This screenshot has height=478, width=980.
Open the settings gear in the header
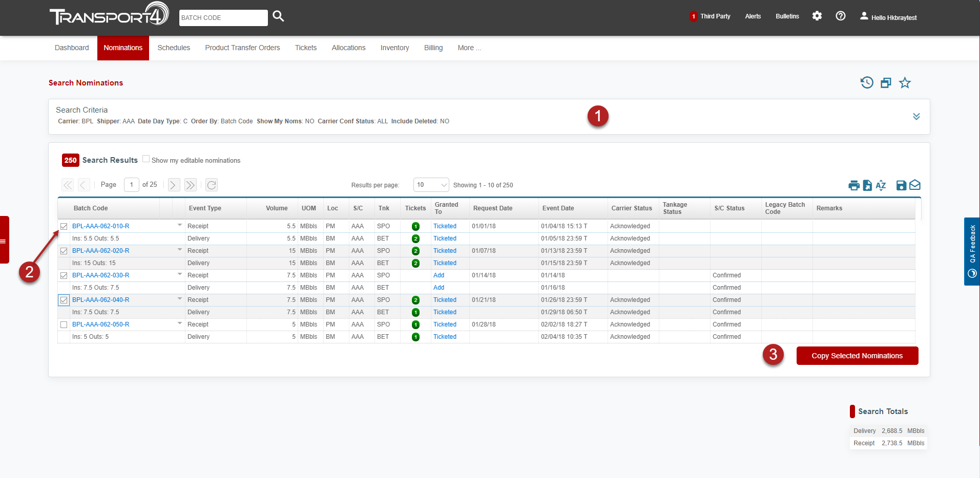pyautogui.click(x=817, y=16)
